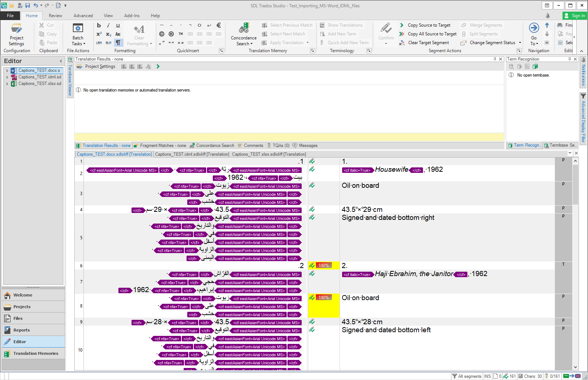Viewport: 588px width, 380px height.
Task: Click Copy Source to Target
Action: coord(425,25)
